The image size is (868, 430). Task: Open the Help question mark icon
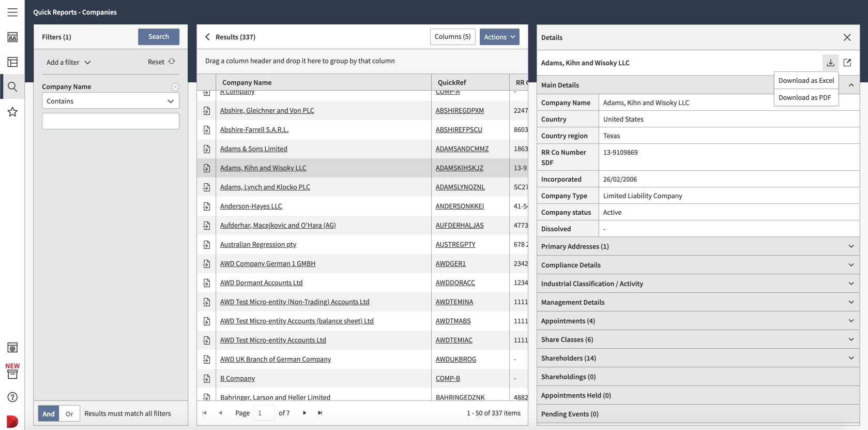(x=12, y=397)
